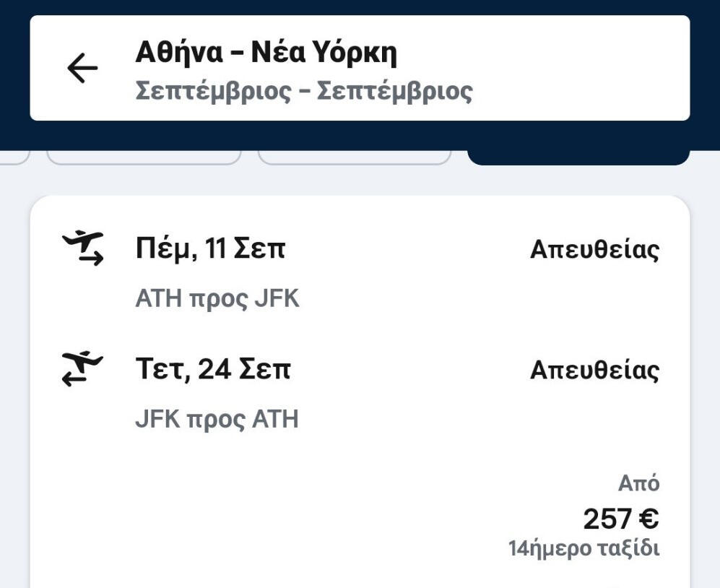The image size is (720, 588).
Task: Tap the partially hidden chip at far left edge
Action: point(14,156)
